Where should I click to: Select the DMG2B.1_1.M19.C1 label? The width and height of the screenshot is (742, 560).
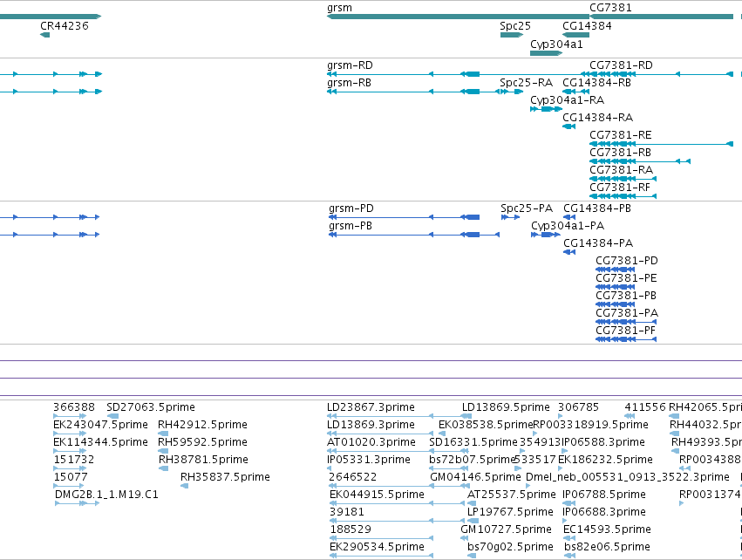click(x=106, y=495)
